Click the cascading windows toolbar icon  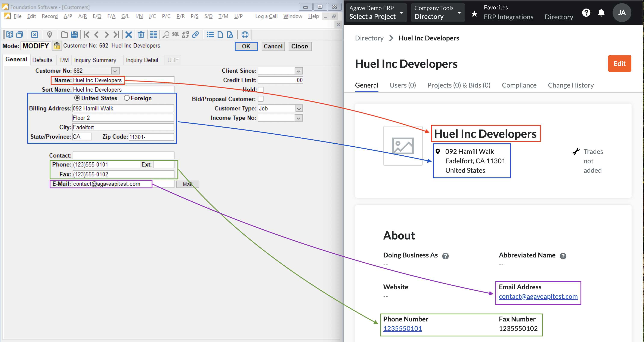tap(20, 34)
